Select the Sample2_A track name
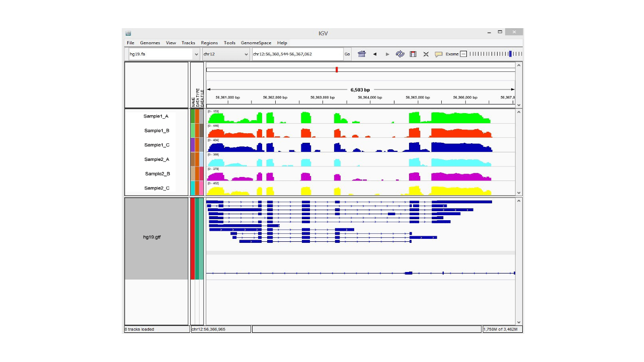644x362 pixels. (156, 159)
